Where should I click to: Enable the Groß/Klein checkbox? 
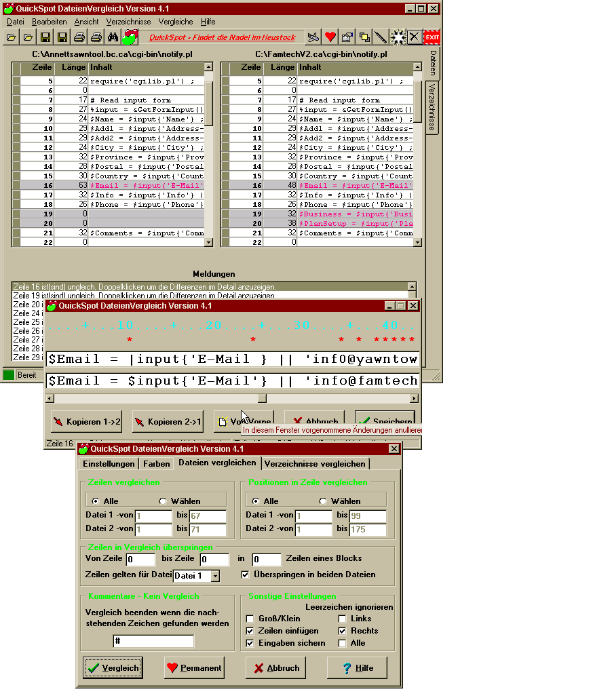click(x=250, y=619)
